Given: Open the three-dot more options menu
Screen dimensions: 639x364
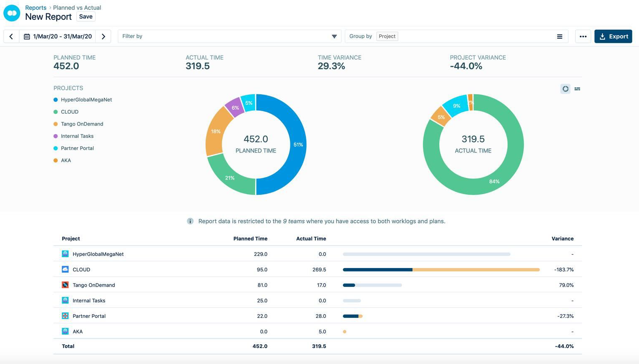Looking at the screenshot, I should pyautogui.click(x=583, y=36).
